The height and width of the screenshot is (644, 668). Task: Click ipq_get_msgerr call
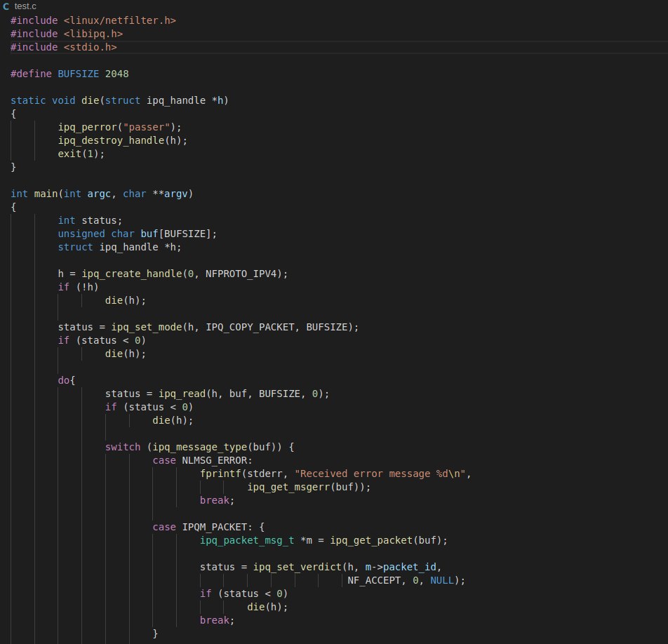[288, 487]
